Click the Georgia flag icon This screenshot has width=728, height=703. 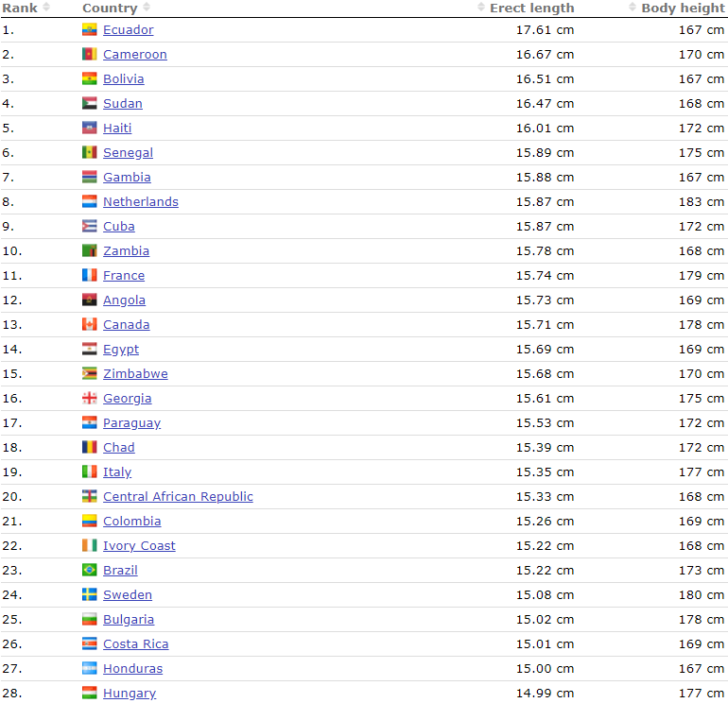click(x=90, y=399)
